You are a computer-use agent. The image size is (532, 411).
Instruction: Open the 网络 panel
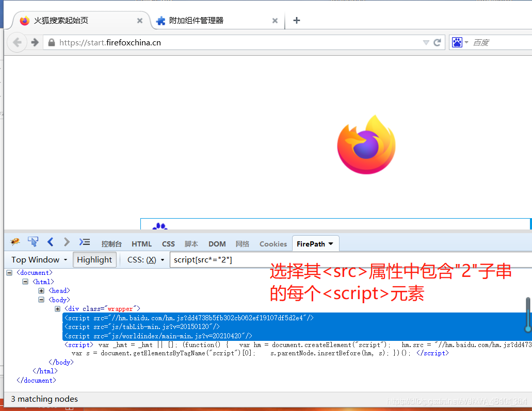pos(243,244)
